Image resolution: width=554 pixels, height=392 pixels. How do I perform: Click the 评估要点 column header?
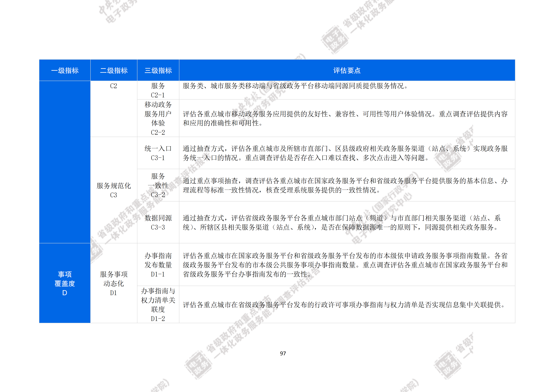(x=347, y=70)
